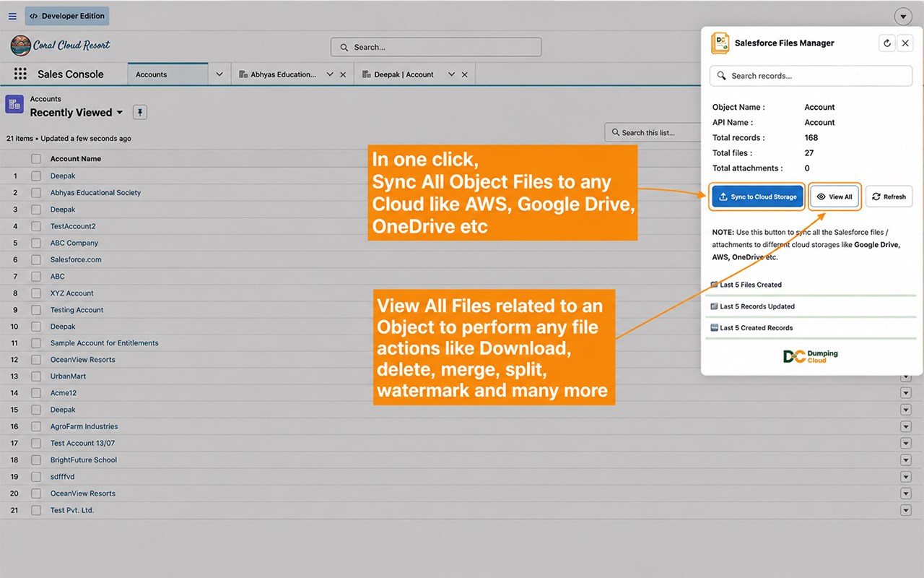Open the round dropdown at top right

coord(903,16)
